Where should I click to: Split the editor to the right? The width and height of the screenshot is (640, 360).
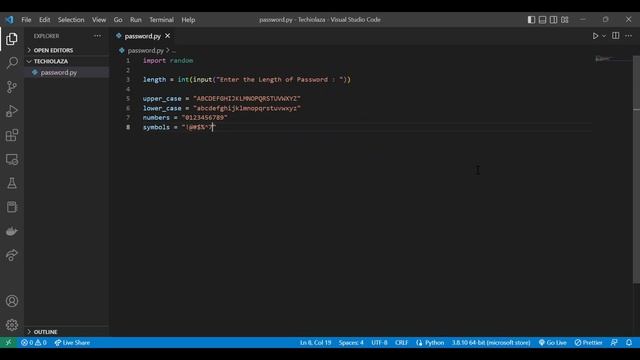click(x=616, y=36)
